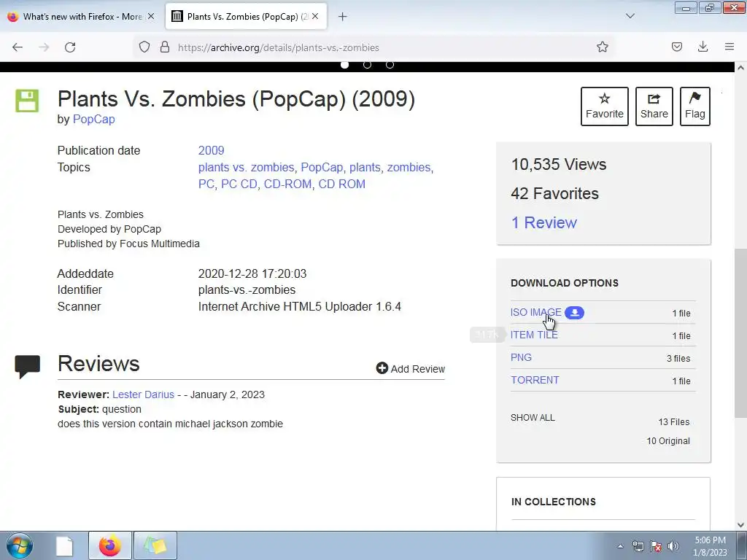Flag this item
Screen dimensions: 747x560
[x=695, y=106]
